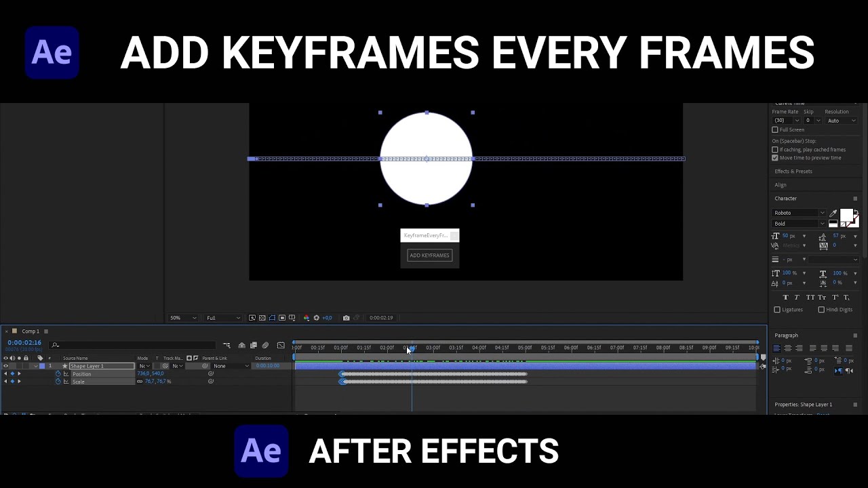Viewport: 868px width, 488px height.
Task: Open the Graph Editor icon
Action: click(281, 346)
